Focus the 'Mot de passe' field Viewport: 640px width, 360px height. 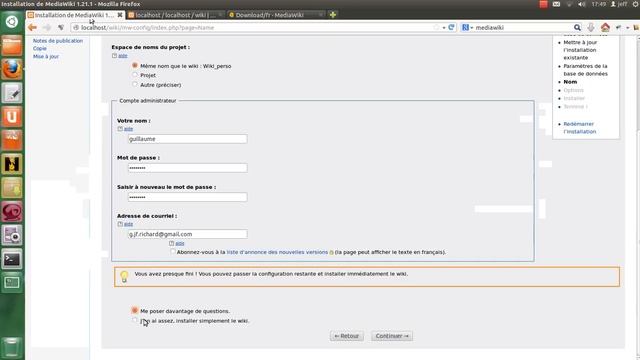tap(187, 168)
